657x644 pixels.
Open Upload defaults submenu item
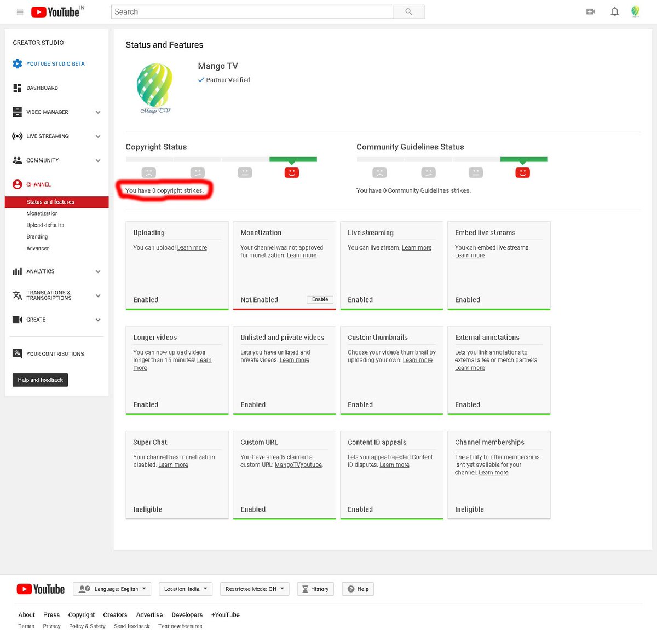tap(45, 225)
